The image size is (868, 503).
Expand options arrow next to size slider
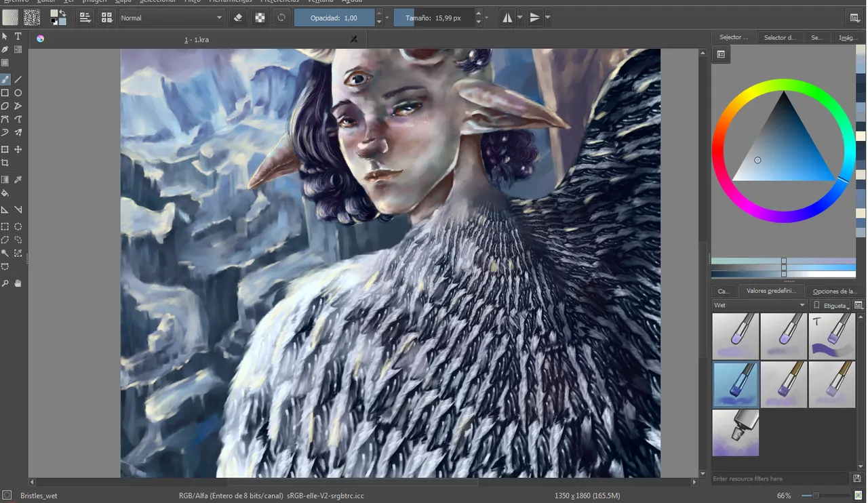click(487, 18)
